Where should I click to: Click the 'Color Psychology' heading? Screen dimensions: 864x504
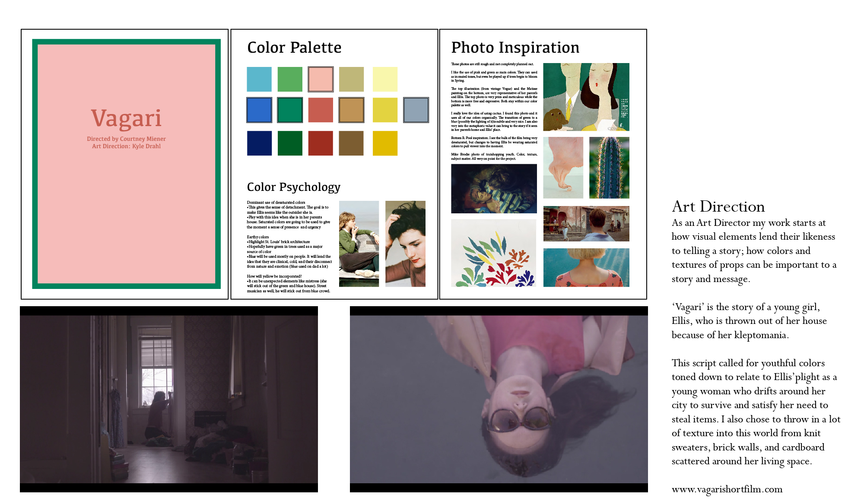(293, 187)
